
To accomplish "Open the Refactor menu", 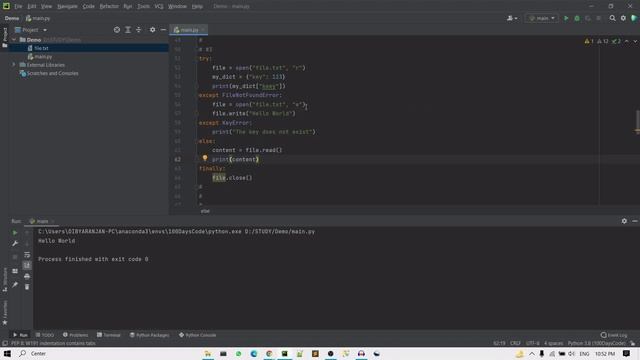I will click(109, 7).
